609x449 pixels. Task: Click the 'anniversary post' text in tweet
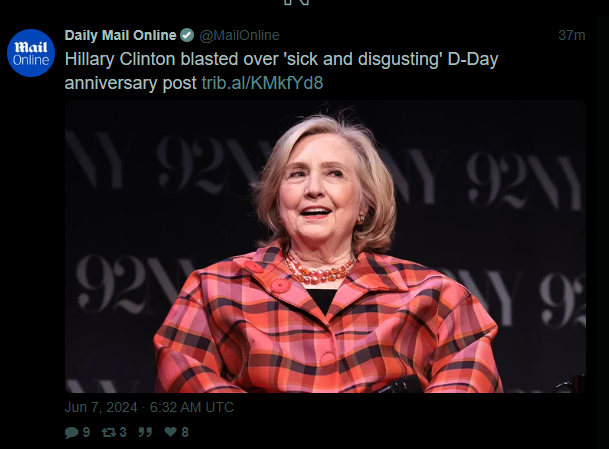[130, 83]
